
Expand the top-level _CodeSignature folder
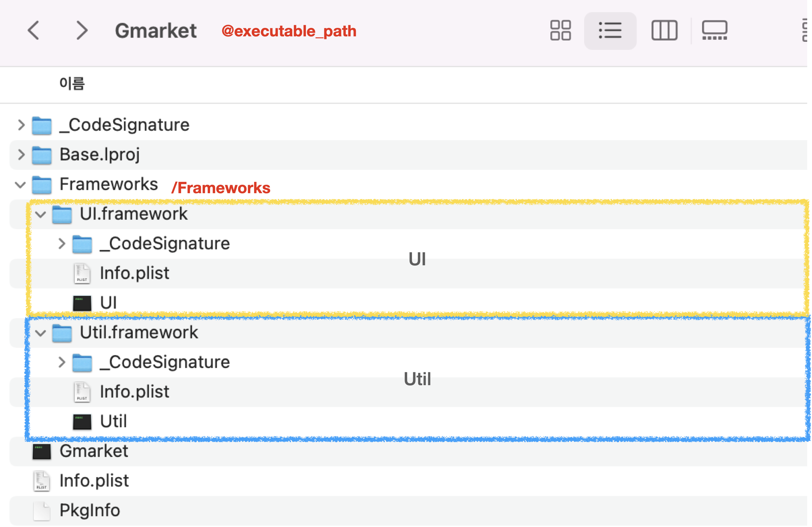tap(21, 125)
